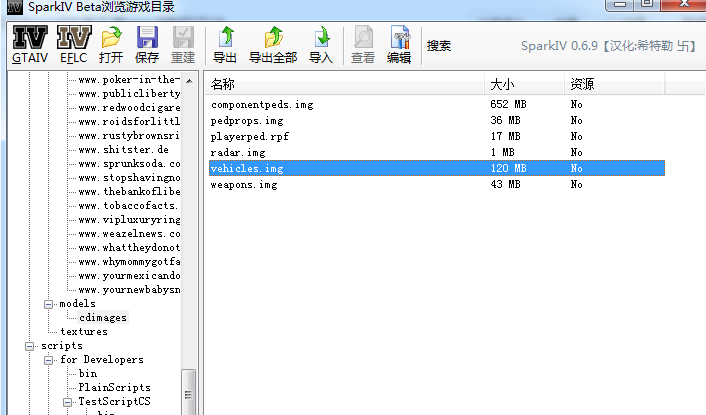Open a file with the 打开 button
Image resolution: width=706 pixels, height=415 pixels.
[111, 46]
